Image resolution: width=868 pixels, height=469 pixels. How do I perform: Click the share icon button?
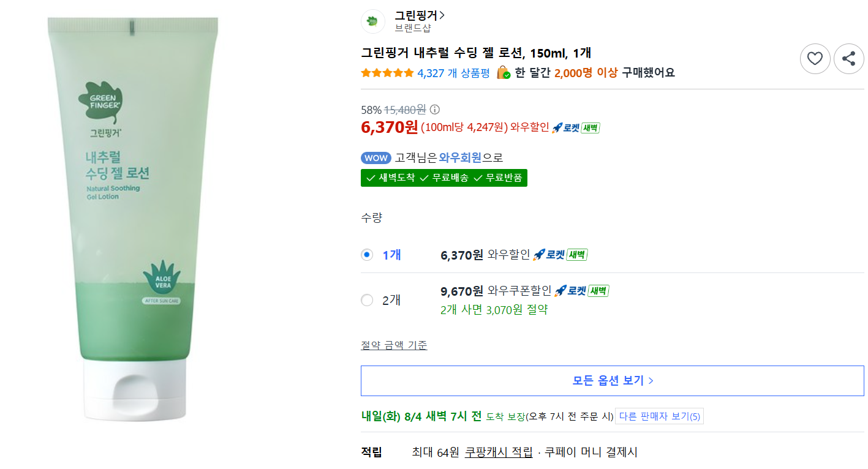click(848, 59)
